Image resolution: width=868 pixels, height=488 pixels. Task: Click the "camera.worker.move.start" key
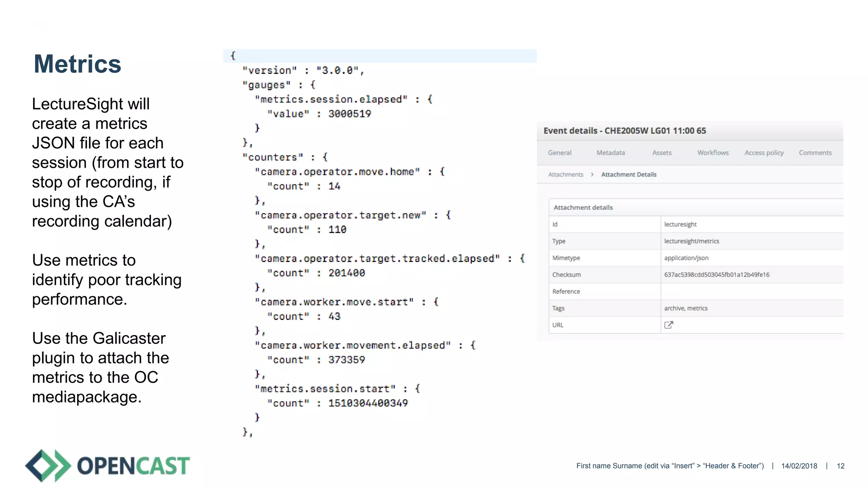334,302
